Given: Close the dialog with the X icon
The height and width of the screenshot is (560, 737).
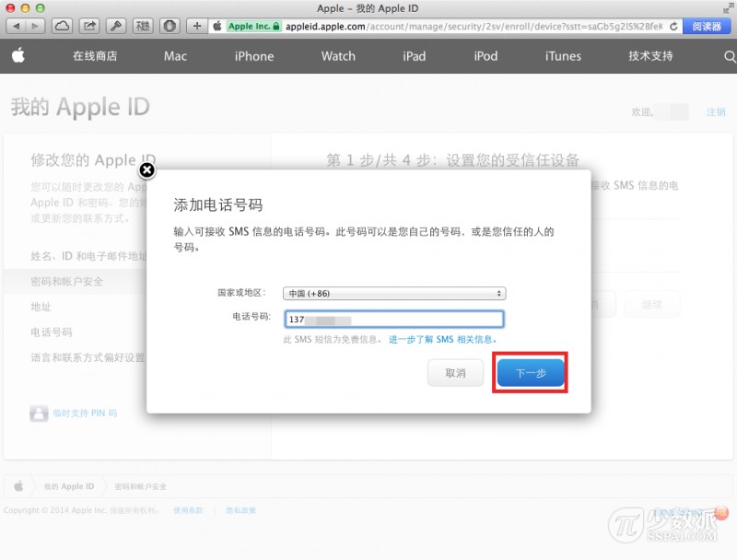Looking at the screenshot, I should [x=147, y=170].
